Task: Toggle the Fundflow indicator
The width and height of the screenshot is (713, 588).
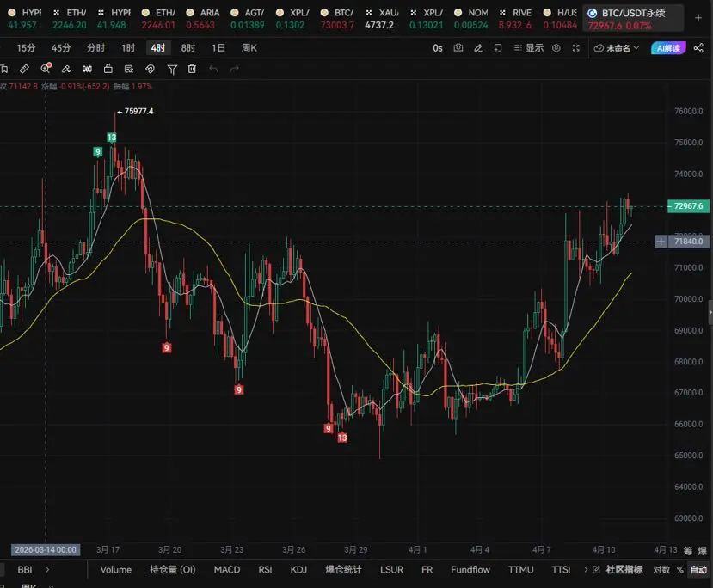Action: pos(470,569)
